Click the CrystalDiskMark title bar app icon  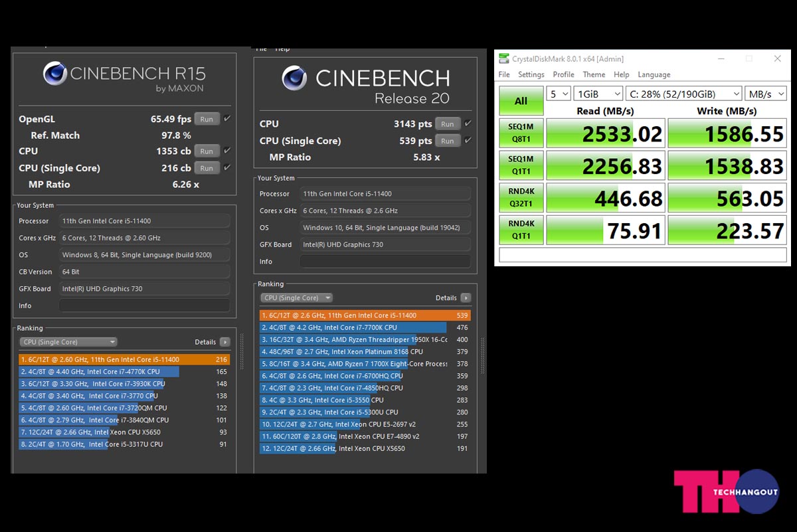[504, 58]
